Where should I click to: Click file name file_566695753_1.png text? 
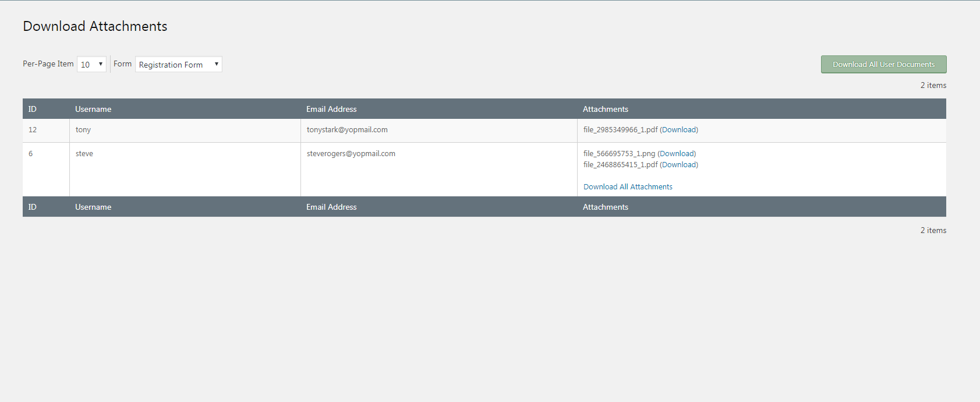(620, 154)
